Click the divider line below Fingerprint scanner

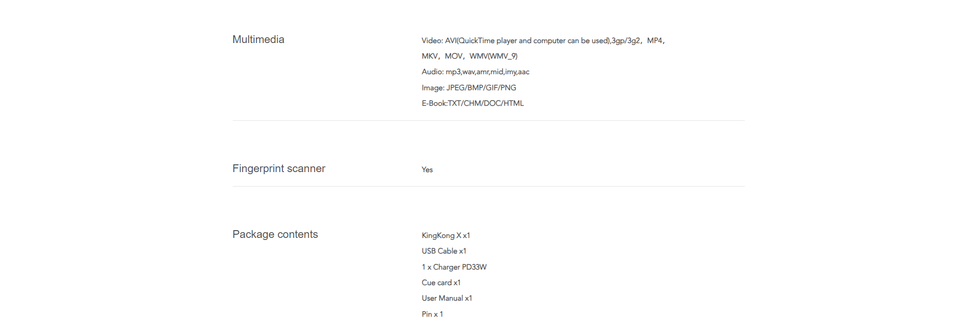coord(488,186)
